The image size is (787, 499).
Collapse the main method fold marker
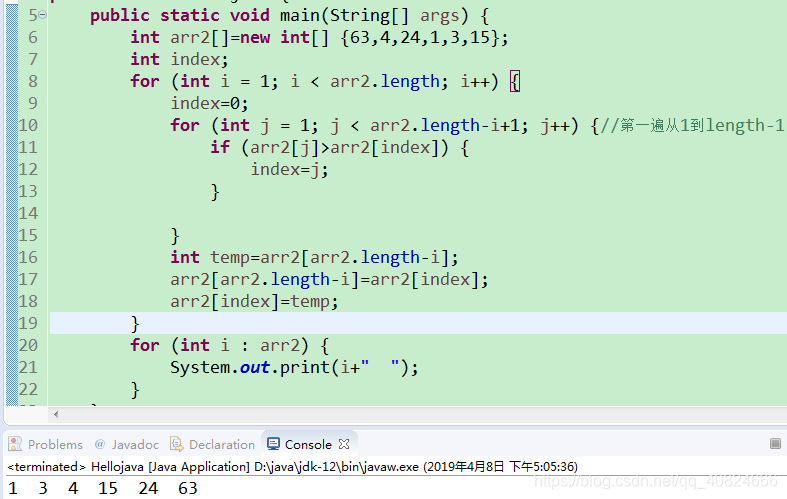43,15
